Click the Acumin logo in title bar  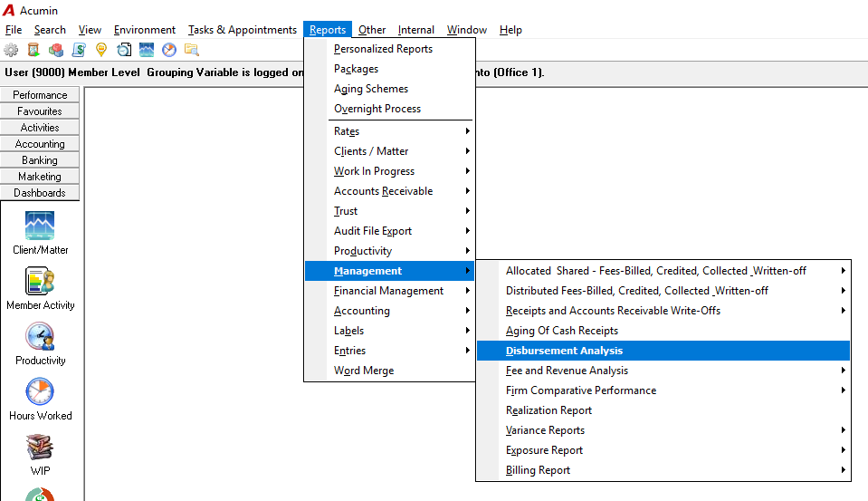9,11
